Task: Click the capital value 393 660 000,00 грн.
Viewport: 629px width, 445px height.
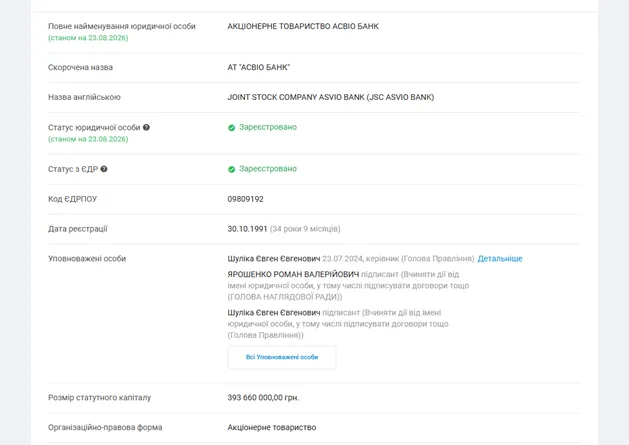Action: click(263, 398)
